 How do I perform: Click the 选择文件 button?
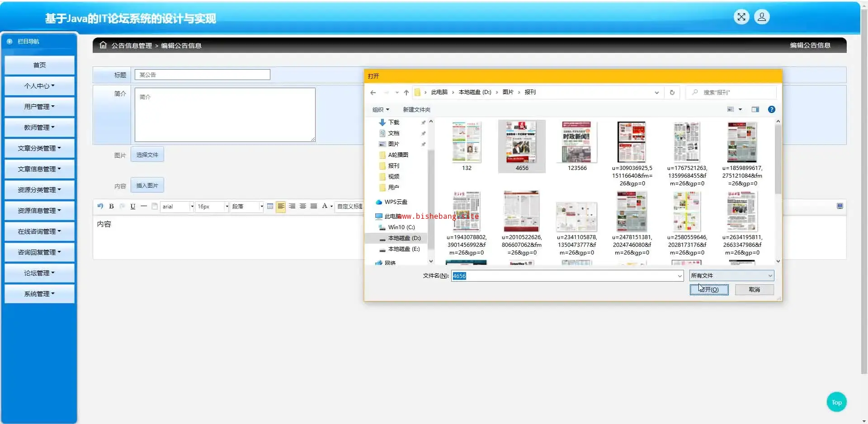tap(147, 155)
